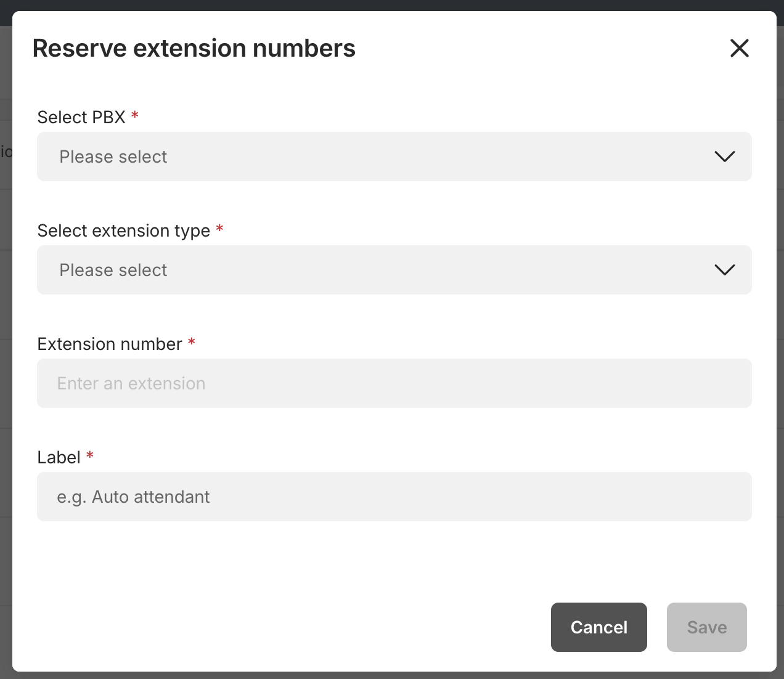
Task: Click "Please select" text in PBX dropdown
Action: click(x=113, y=157)
